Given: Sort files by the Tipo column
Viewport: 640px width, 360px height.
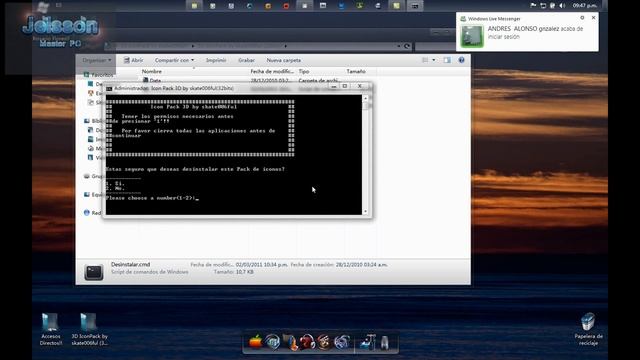Looking at the screenshot, I should tap(304, 71).
